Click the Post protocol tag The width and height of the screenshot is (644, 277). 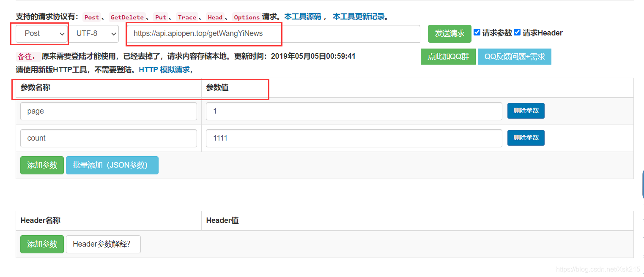[92, 17]
